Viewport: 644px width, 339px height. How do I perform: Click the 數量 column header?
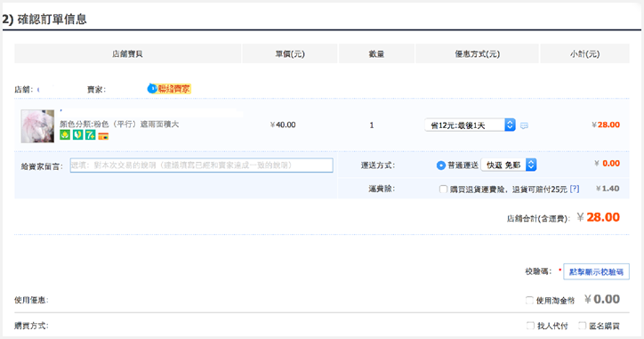click(x=376, y=53)
